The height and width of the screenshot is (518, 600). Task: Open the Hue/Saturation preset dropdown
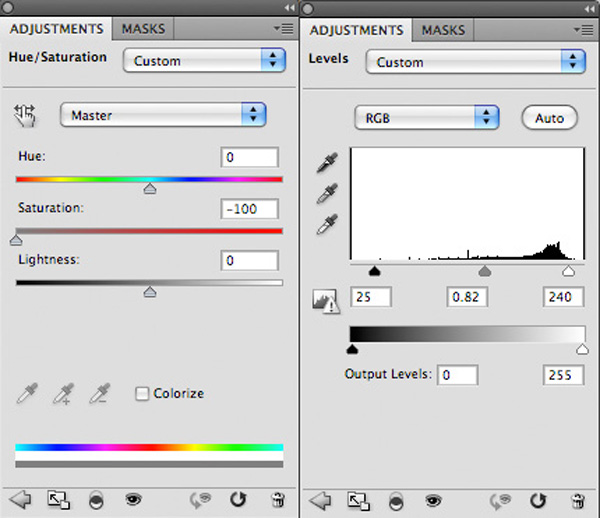204,61
